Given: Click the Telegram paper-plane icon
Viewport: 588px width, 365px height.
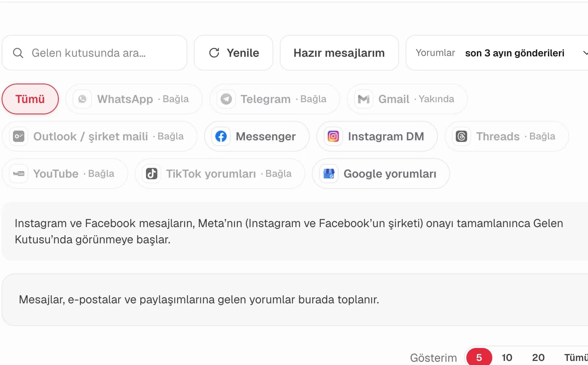Looking at the screenshot, I should point(226,99).
